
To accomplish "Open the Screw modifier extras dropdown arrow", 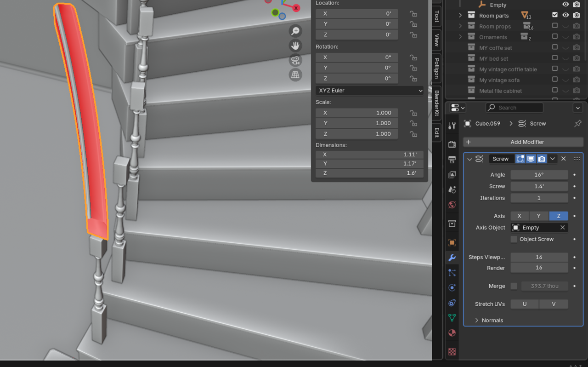I will (553, 159).
